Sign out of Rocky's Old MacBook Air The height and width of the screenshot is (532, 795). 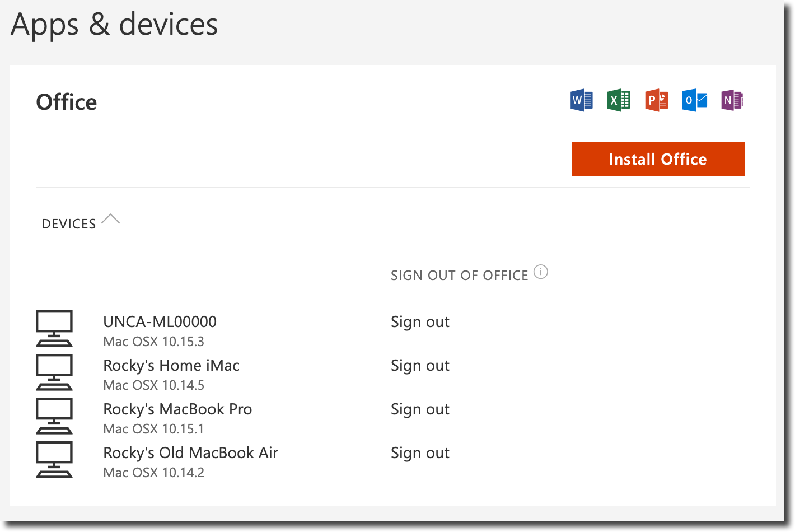420,453
